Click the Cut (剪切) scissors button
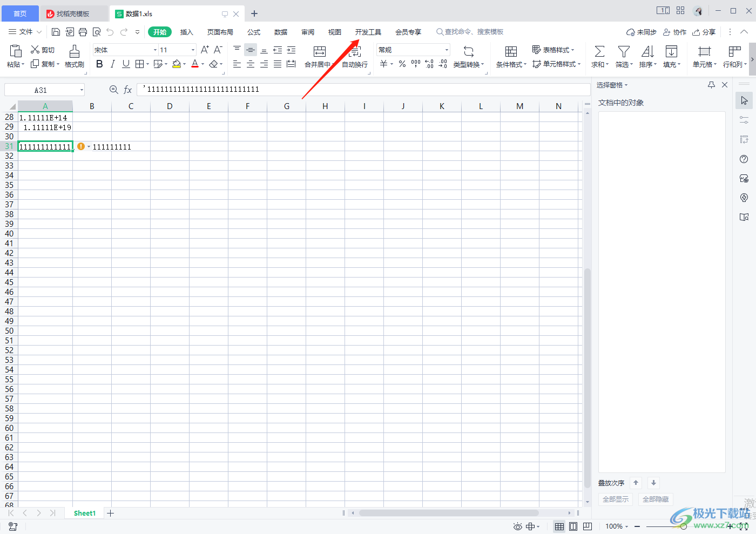Image resolution: width=756 pixels, height=534 pixels. pyautogui.click(x=43, y=50)
